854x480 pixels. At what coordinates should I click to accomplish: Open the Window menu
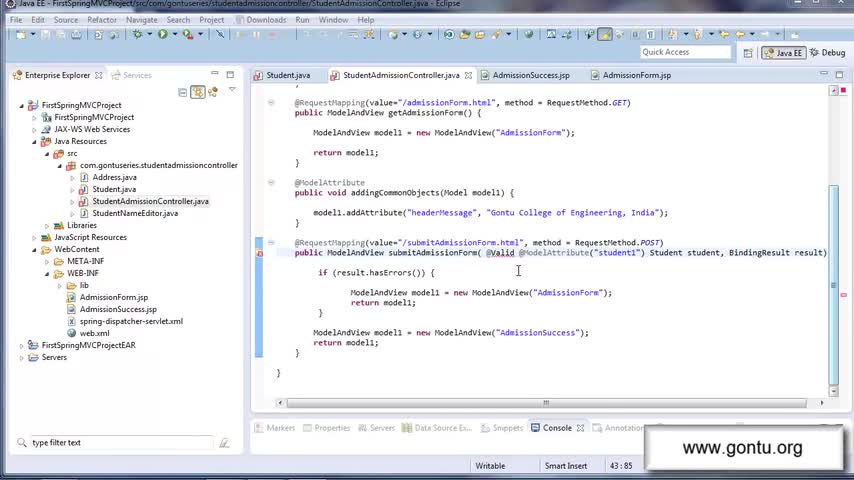(333, 20)
